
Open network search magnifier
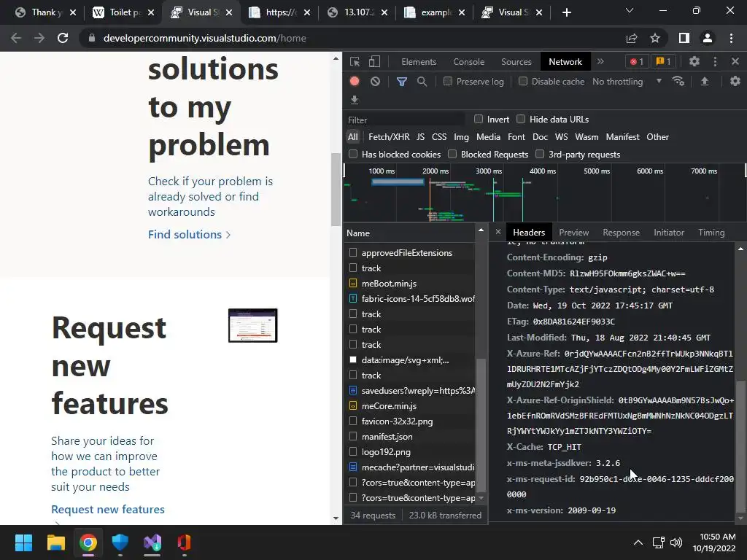[422, 82]
